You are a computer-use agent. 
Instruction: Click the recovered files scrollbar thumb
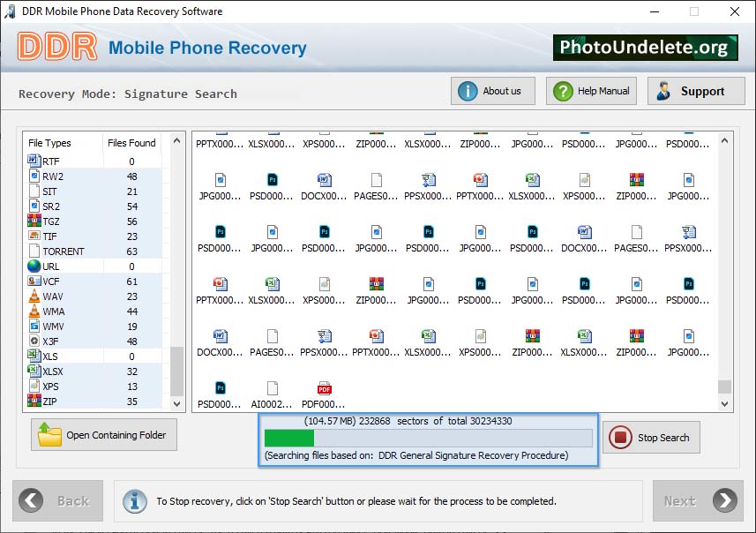[724, 387]
